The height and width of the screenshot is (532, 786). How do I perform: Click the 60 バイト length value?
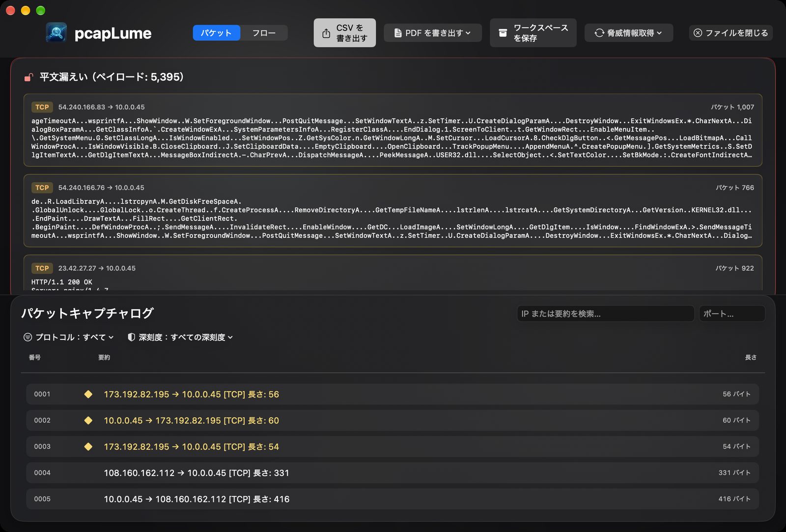click(x=736, y=420)
